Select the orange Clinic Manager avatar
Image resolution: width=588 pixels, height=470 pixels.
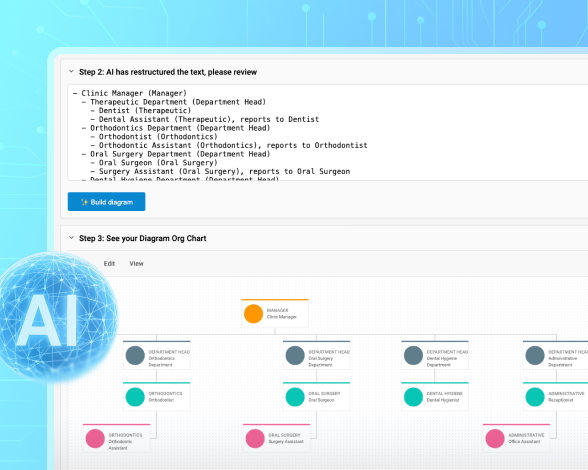tap(253, 314)
